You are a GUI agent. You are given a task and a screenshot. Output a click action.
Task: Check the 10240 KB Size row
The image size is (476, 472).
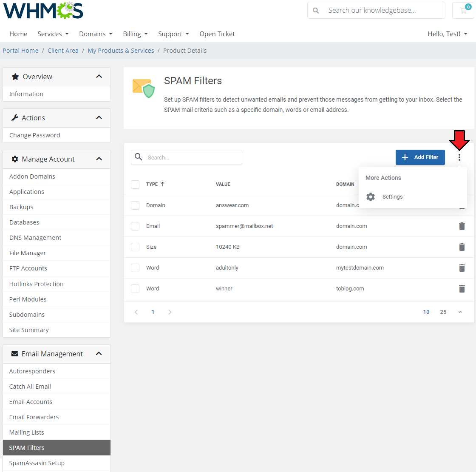(135, 247)
